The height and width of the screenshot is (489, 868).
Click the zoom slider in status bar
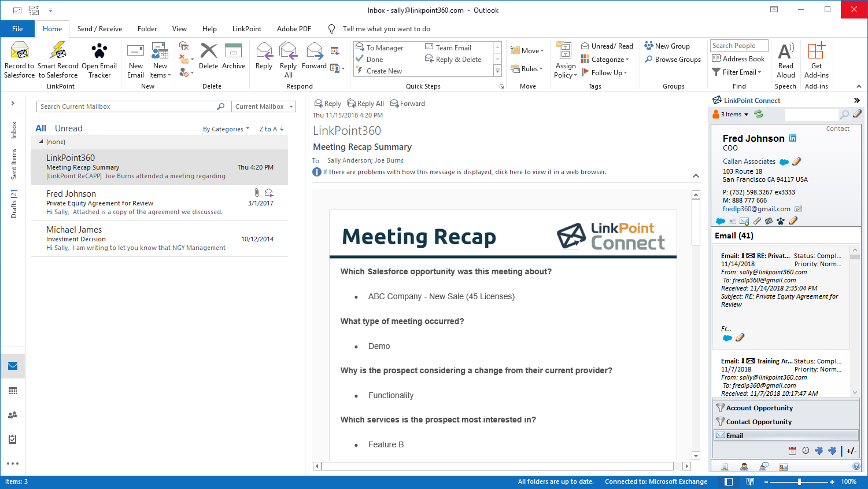(x=799, y=481)
